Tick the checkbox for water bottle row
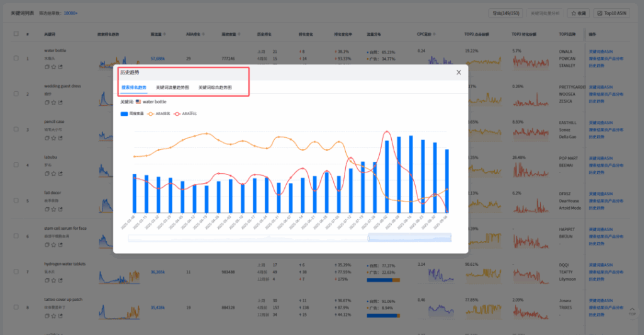 (16, 59)
